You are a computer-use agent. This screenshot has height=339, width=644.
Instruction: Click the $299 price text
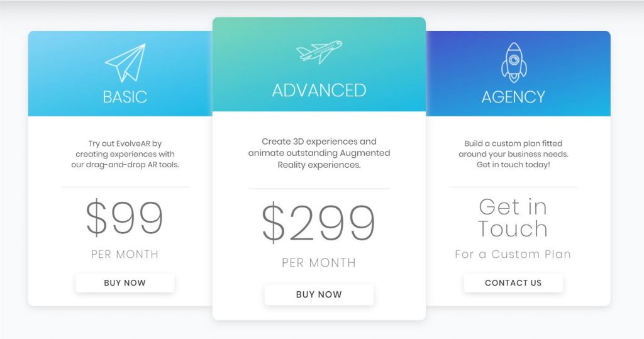point(319,222)
